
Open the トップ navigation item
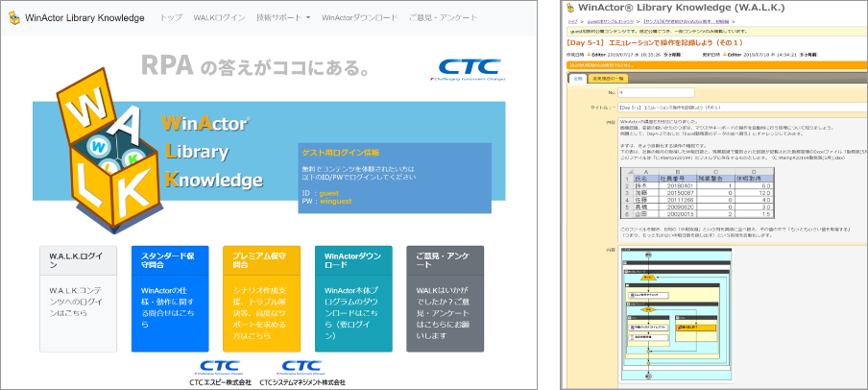click(x=171, y=17)
